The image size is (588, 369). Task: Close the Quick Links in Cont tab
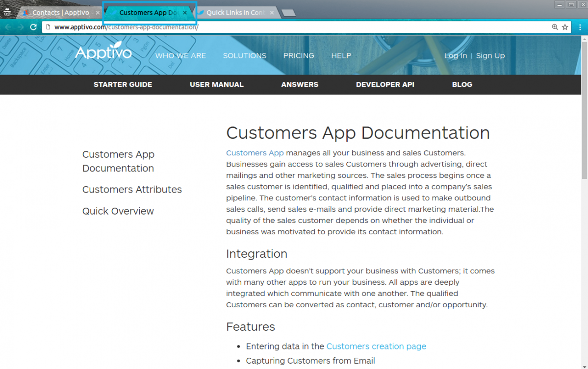click(x=272, y=12)
